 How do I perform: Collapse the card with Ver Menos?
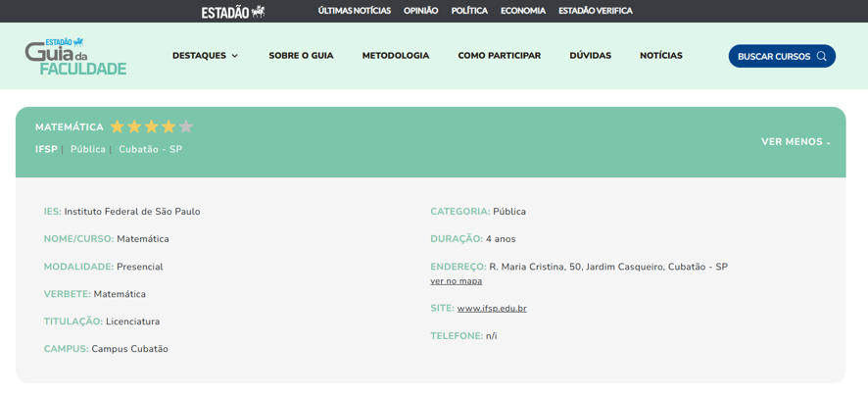coord(796,142)
